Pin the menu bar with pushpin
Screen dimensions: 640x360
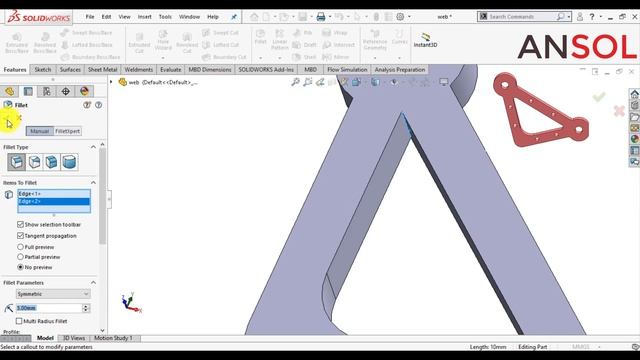[233, 17]
